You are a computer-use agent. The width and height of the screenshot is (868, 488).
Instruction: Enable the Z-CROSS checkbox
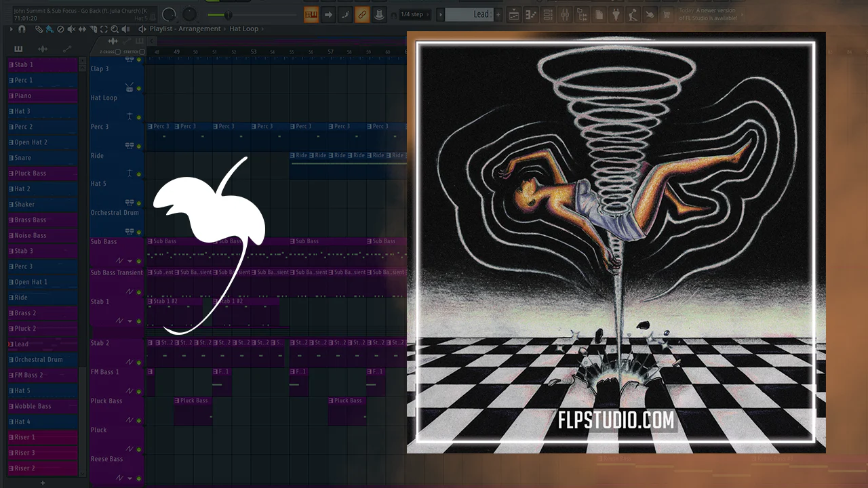(118, 52)
